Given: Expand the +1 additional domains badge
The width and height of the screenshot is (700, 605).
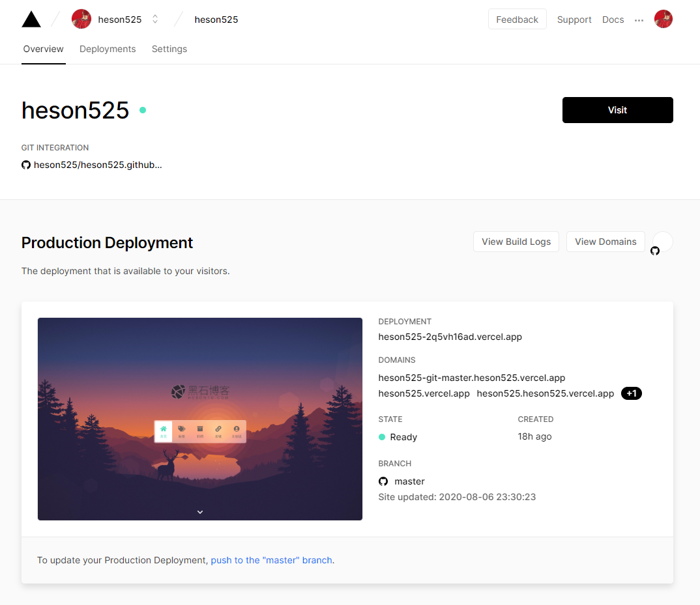Looking at the screenshot, I should click(632, 393).
